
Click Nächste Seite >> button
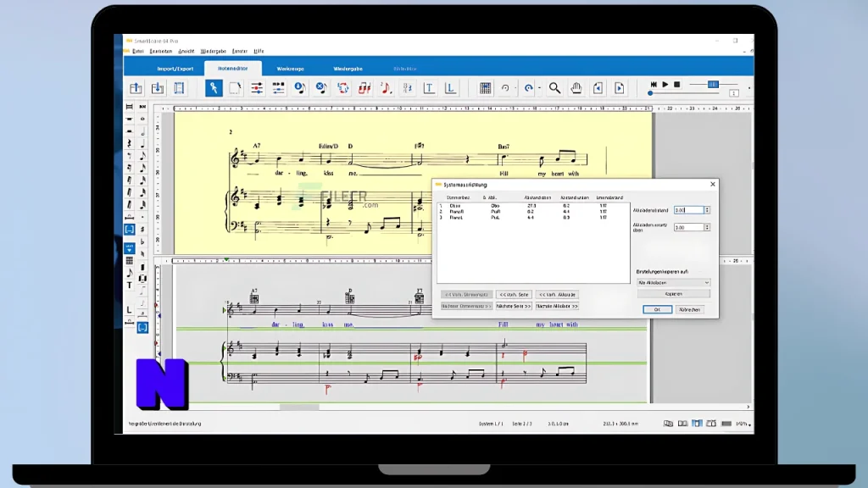point(513,306)
